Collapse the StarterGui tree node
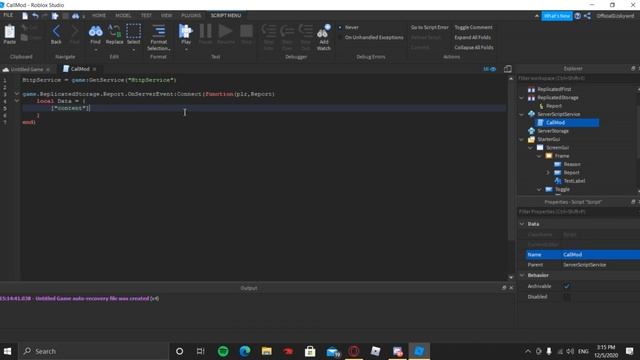The width and height of the screenshot is (640, 360). [521, 140]
